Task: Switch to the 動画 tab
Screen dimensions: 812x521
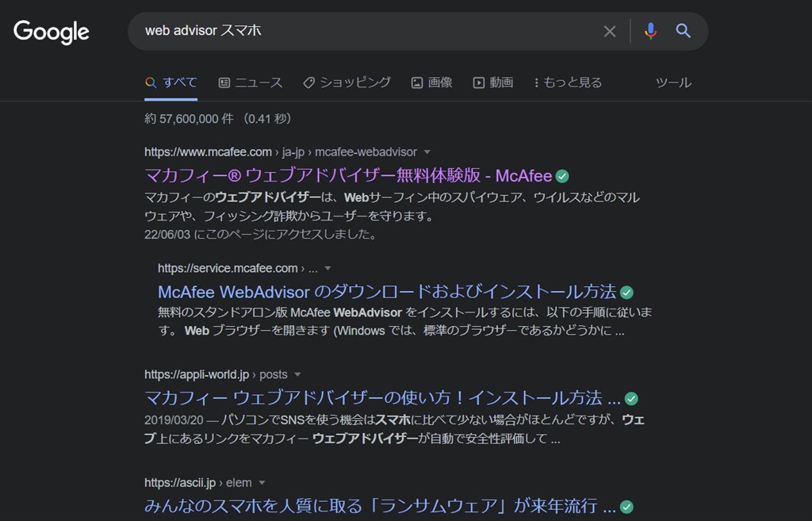Action: tap(493, 82)
